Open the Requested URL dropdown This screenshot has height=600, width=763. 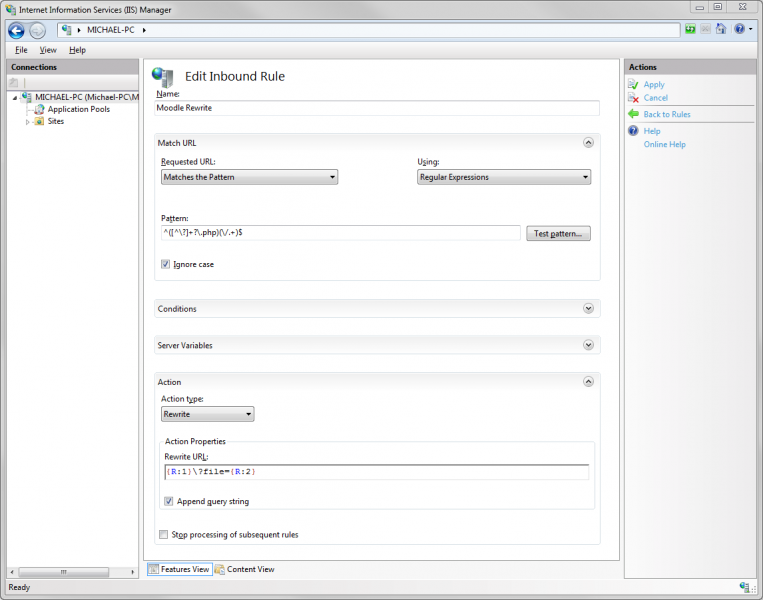click(x=249, y=177)
